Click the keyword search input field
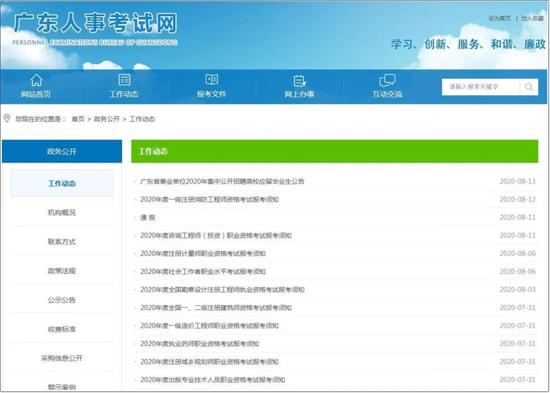The height and width of the screenshot is (393, 550). coord(481,87)
